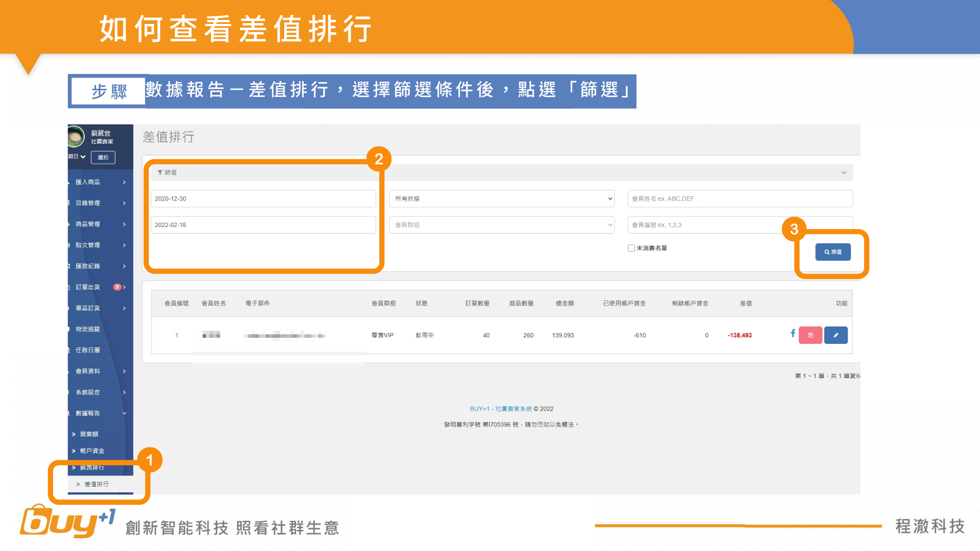This screenshot has width=980, height=551.
Task: Open 營業額 report in sidebar
Action: (89, 434)
